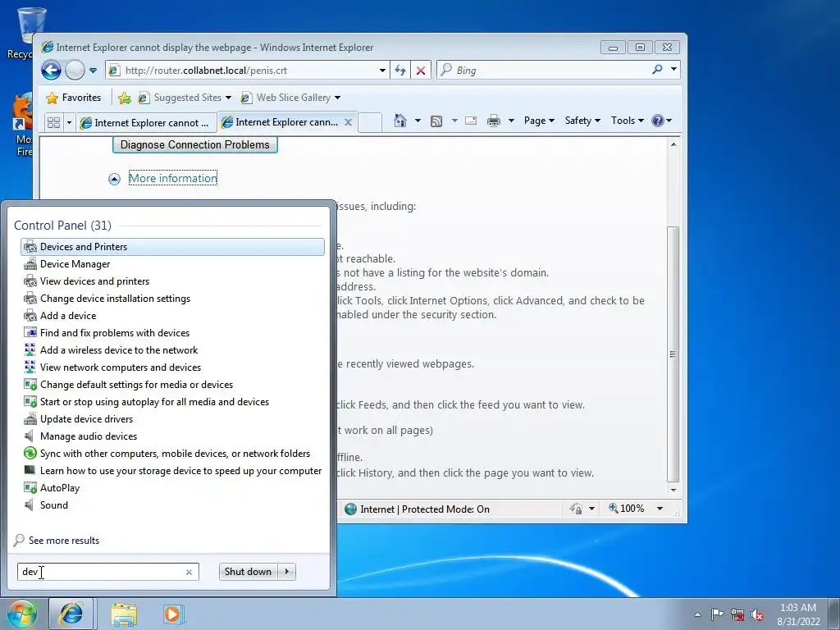Clear the Start menu search text

coord(189,572)
